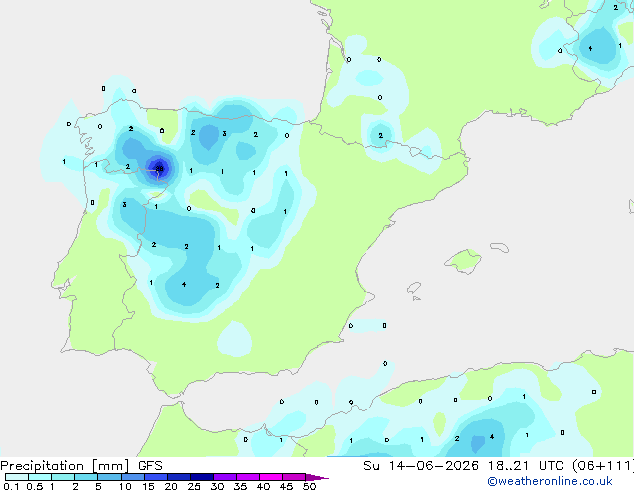Click the legend label '30'

(217, 486)
